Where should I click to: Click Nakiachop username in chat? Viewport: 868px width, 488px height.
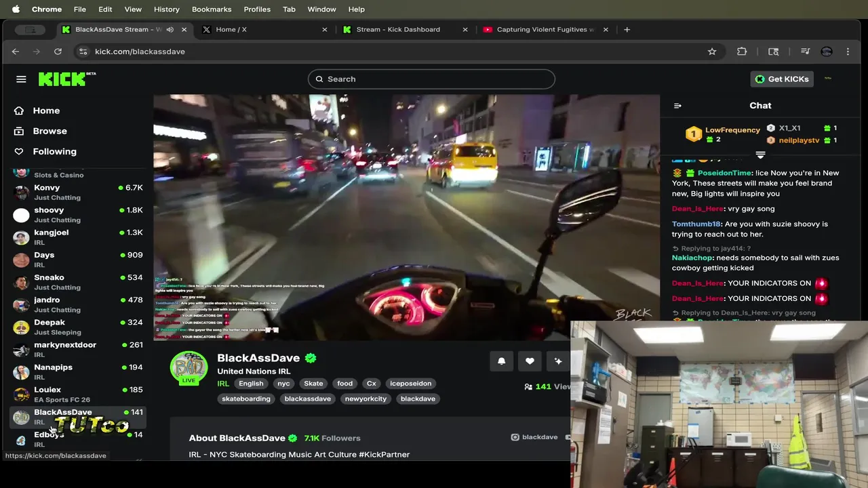point(693,258)
